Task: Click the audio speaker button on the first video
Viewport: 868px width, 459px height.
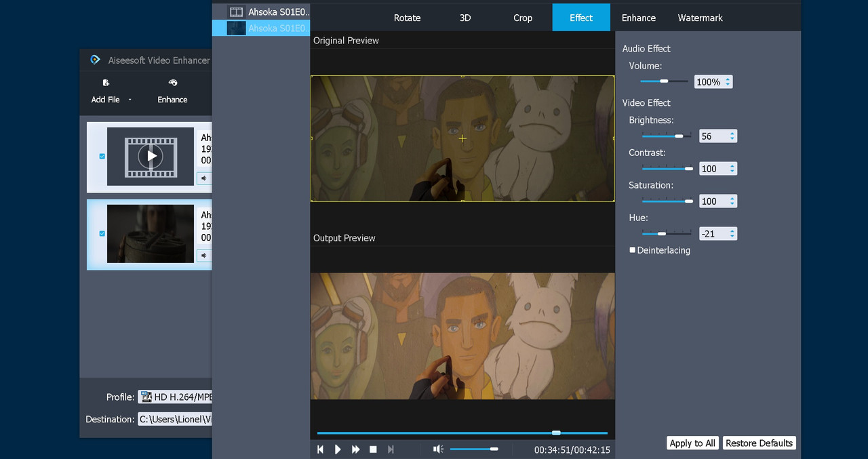Action: click(x=203, y=178)
